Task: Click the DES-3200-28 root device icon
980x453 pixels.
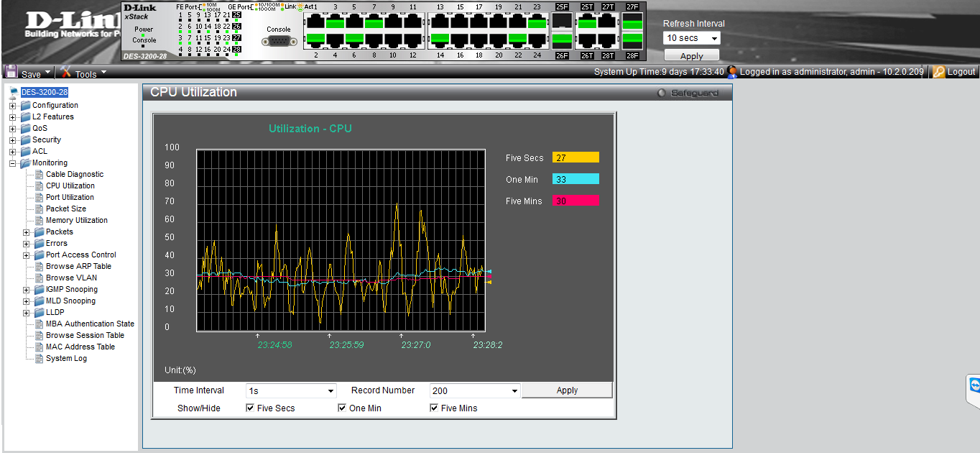Action: (14, 93)
